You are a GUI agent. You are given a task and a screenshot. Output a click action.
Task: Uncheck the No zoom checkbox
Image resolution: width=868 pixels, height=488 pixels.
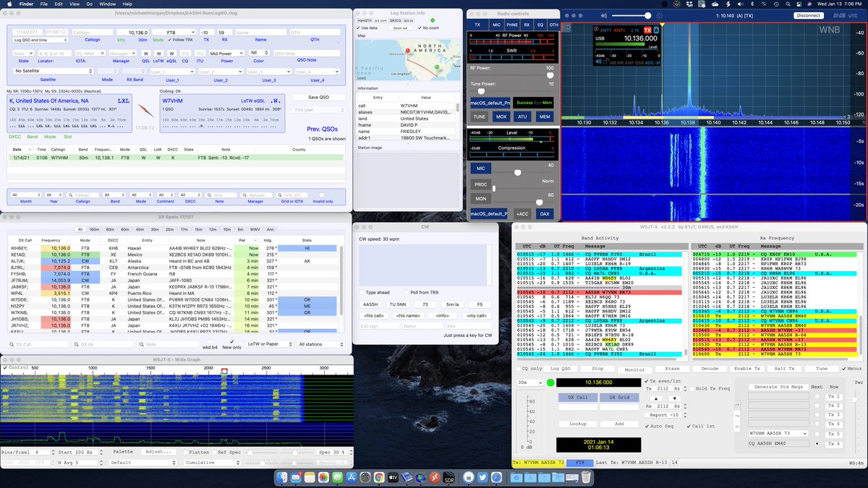coord(420,27)
